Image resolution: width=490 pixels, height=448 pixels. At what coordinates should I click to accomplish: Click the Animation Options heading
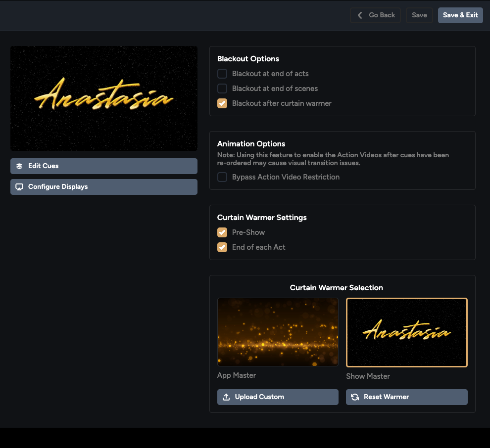[x=251, y=143]
